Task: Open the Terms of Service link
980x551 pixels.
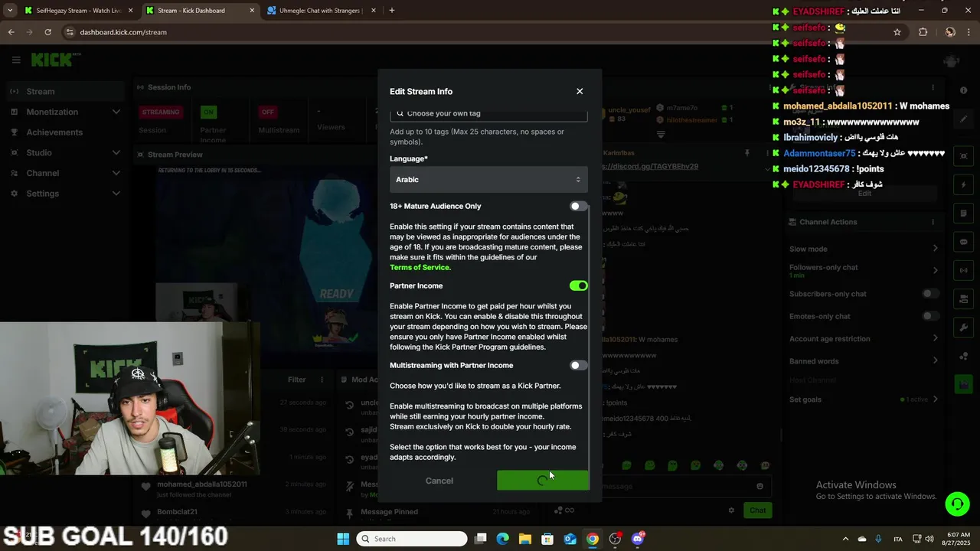Action: pyautogui.click(x=420, y=268)
